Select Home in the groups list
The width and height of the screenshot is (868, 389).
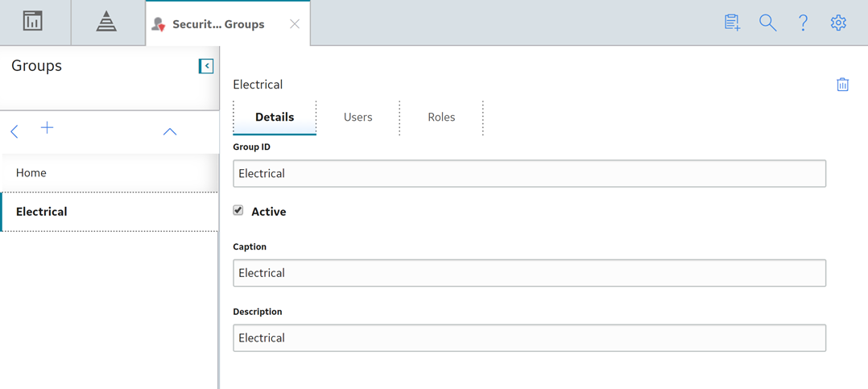coord(110,173)
